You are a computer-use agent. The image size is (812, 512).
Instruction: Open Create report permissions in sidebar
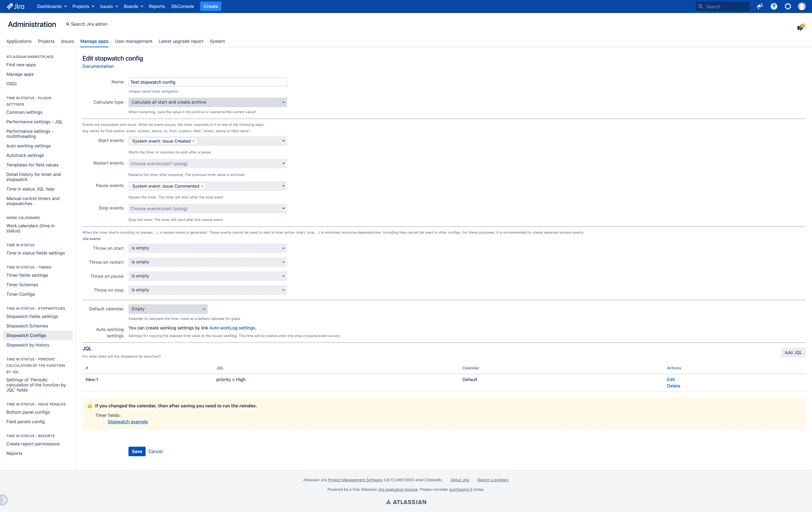tap(33, 444)
